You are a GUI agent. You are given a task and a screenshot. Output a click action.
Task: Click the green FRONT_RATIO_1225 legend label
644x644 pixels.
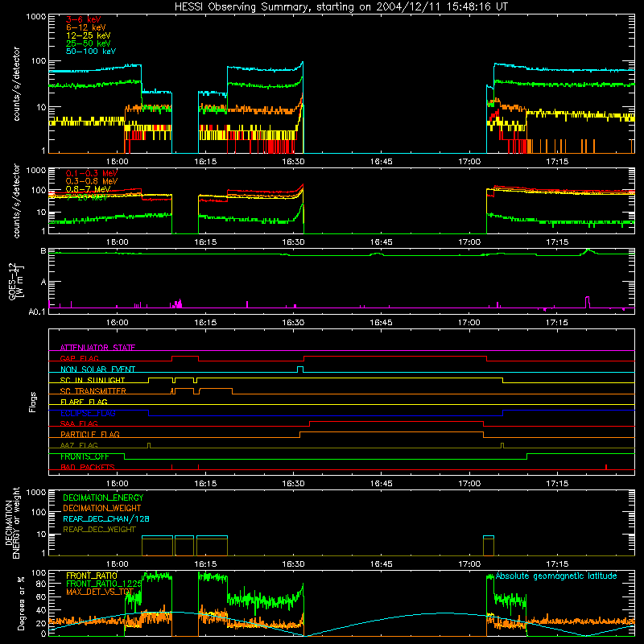(104, 584)
